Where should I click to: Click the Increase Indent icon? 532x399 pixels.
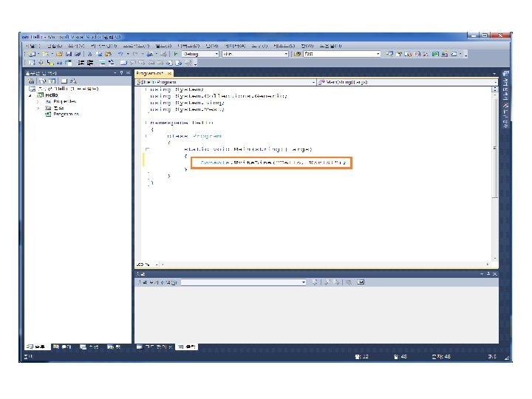[x=89, y=63]
